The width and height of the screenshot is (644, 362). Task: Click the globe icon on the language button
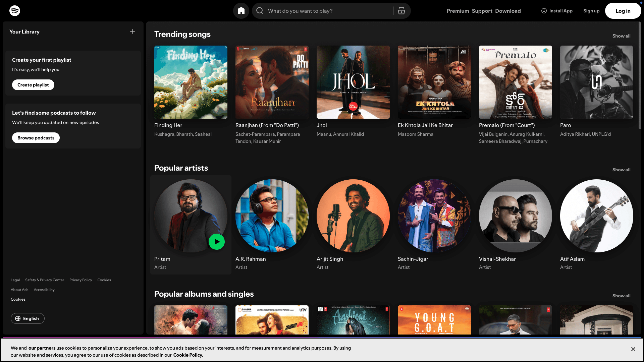point(18,318)
